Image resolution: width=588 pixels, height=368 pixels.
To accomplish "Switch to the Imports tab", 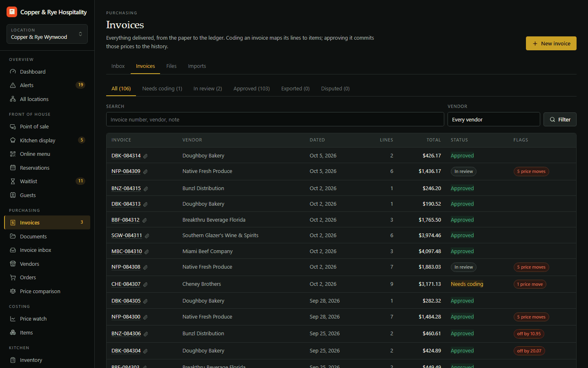I will (197, 66).
